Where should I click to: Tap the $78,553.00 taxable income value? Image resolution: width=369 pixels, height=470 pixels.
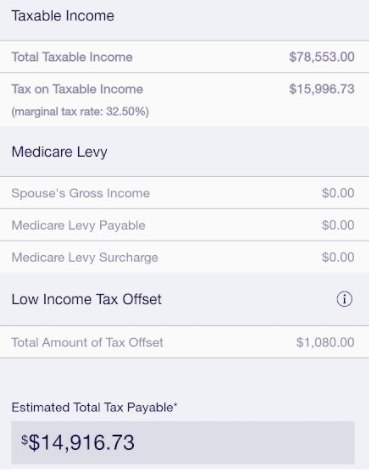[x=322, y=57]
